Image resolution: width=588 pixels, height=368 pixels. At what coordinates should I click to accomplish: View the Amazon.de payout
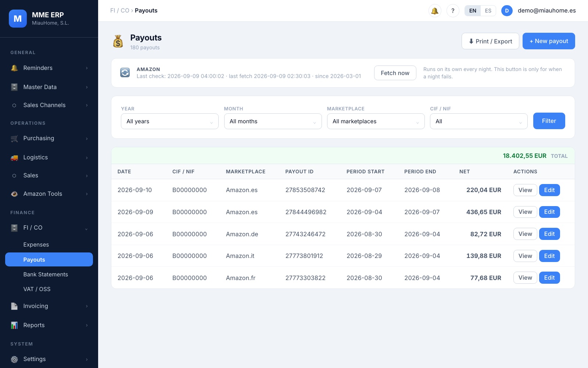[x=525, y=234]
